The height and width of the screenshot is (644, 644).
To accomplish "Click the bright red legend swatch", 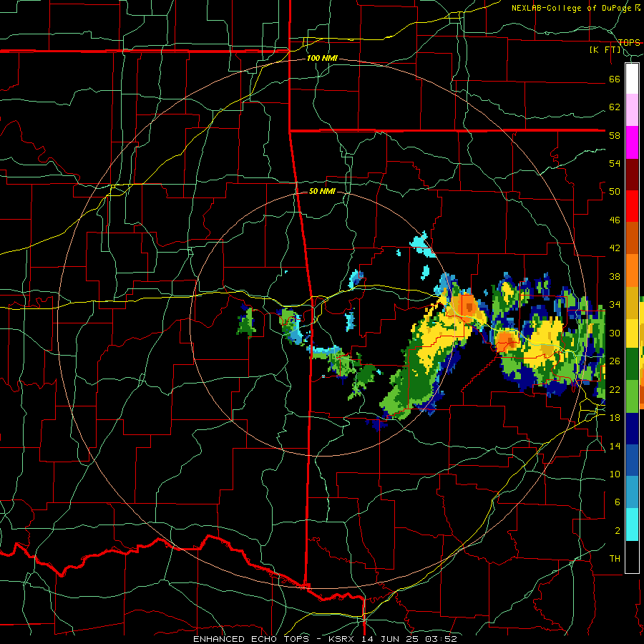I will [632, 206].
